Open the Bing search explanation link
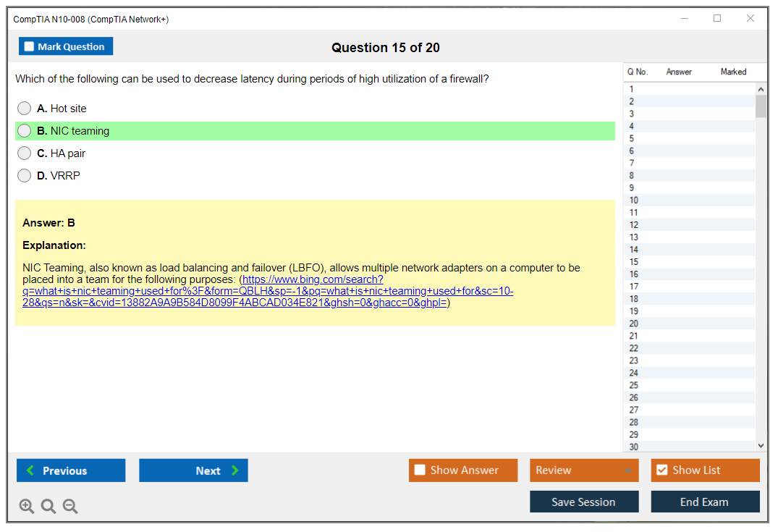Image resolution: width=778 pixels, height=532 pixels. pyautogui.click(x=268, y=291)
